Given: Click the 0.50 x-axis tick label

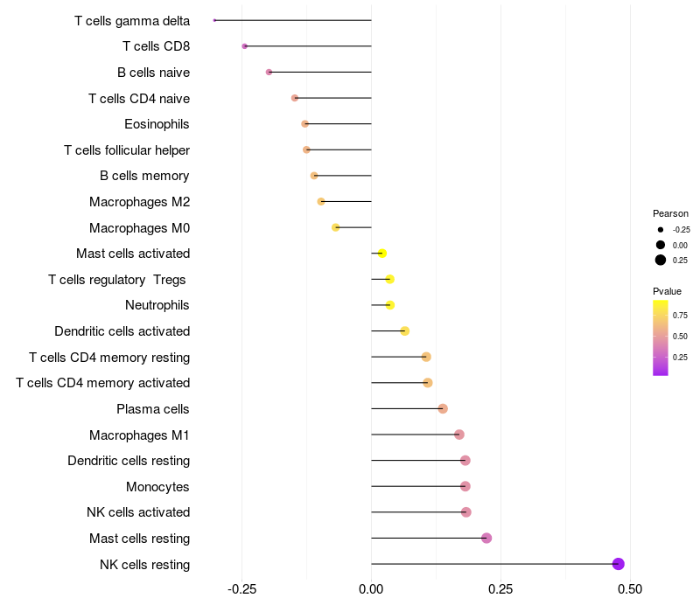Looking at the screenshot, I should pos(630,589).
